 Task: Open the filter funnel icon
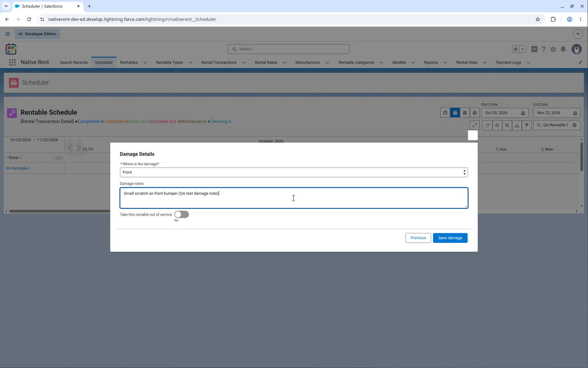pos(527,125)
